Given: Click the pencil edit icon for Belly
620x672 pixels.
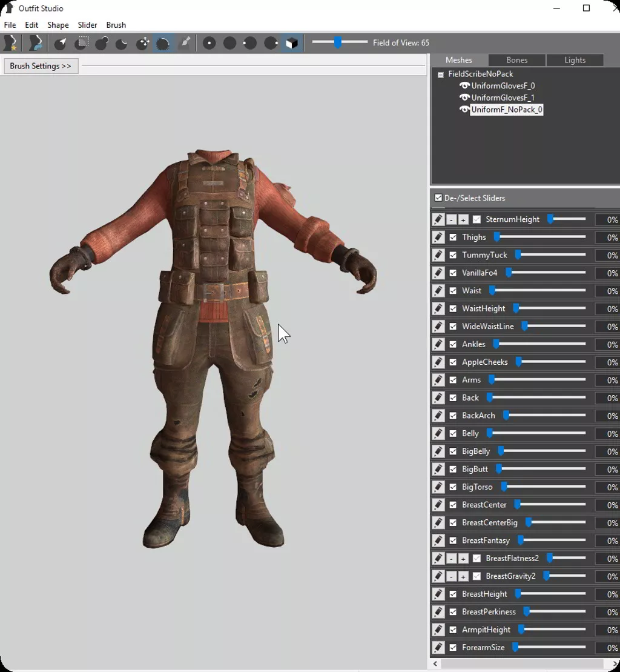Looking at the screenshot, I should [x=438, y=433].
